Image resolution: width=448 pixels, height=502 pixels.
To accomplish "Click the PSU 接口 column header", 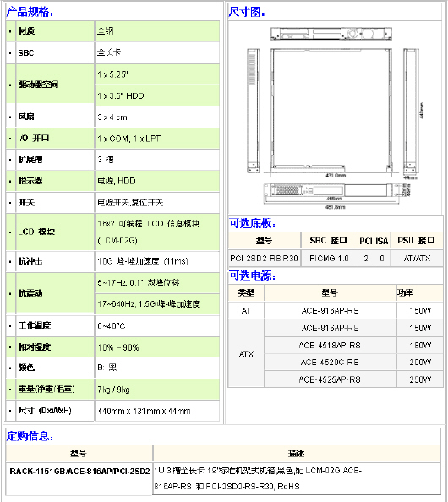I will 417,240.
